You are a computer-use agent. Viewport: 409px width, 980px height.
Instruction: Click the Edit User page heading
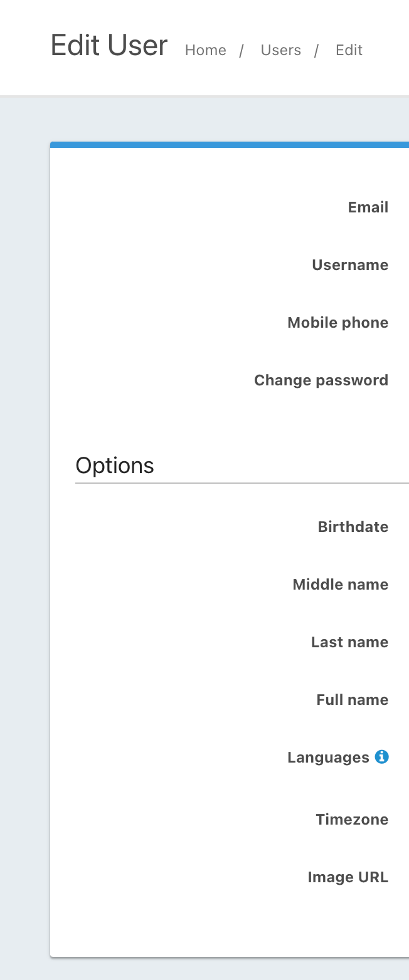(109, 46)
